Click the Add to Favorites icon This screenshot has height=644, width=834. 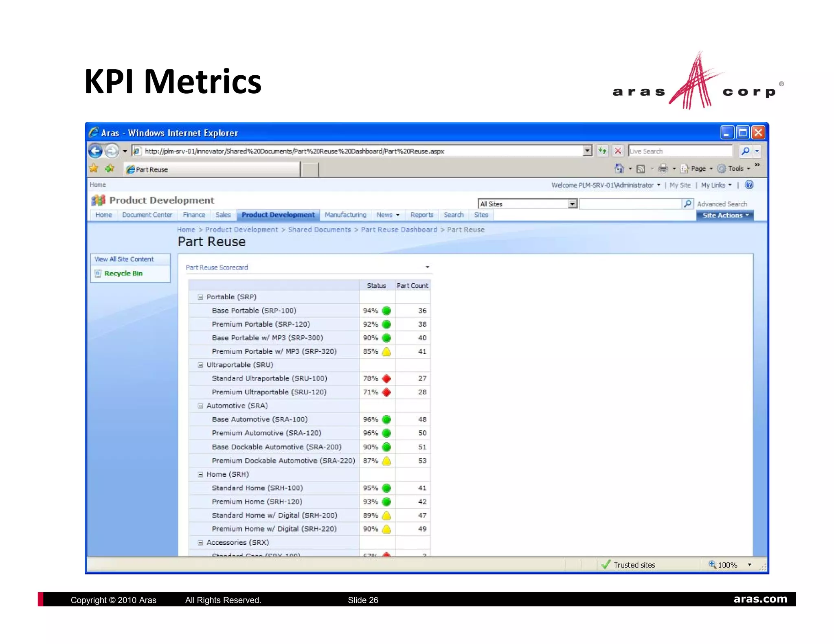point(109,168)
